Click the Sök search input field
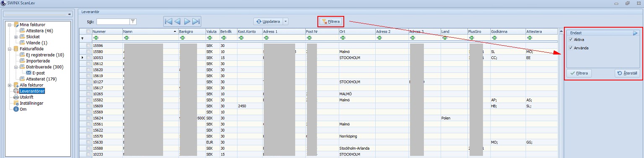644x158 pixels. pyautogui.click(x=113, y=21)
